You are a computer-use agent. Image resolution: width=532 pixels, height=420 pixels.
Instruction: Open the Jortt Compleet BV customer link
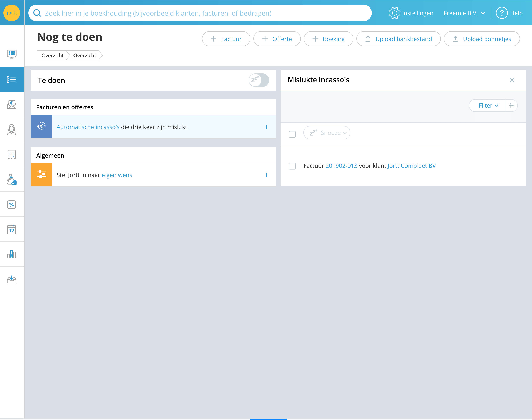411,166
